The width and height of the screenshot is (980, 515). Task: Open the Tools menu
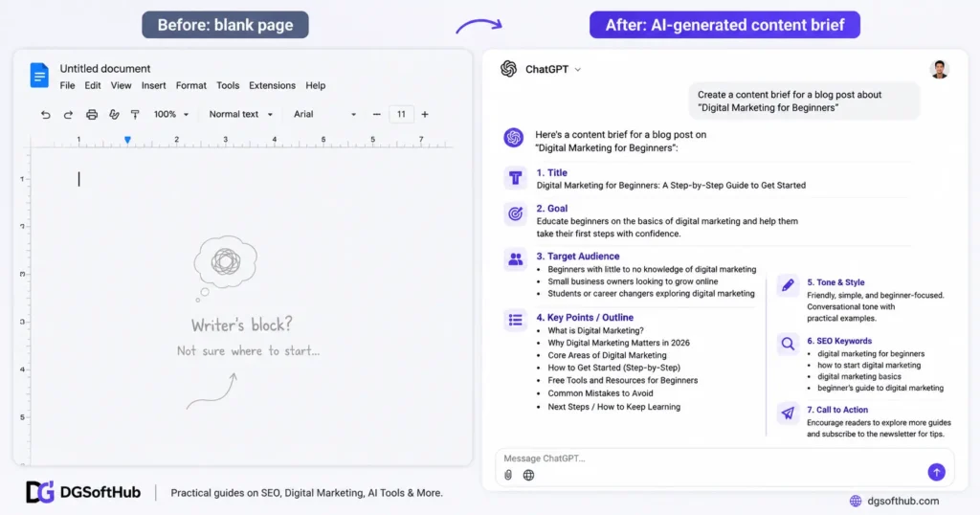click(228, 85)
